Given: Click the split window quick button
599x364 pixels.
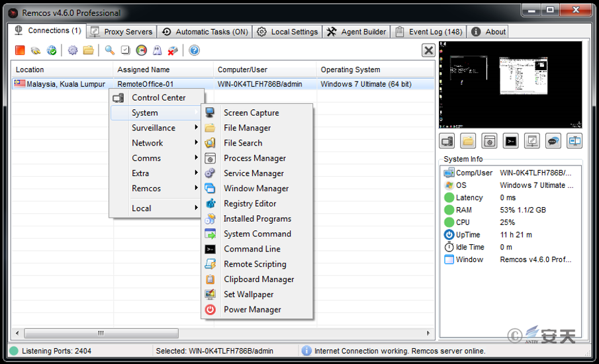Looking at the screenshot, I should pos(575,142).
